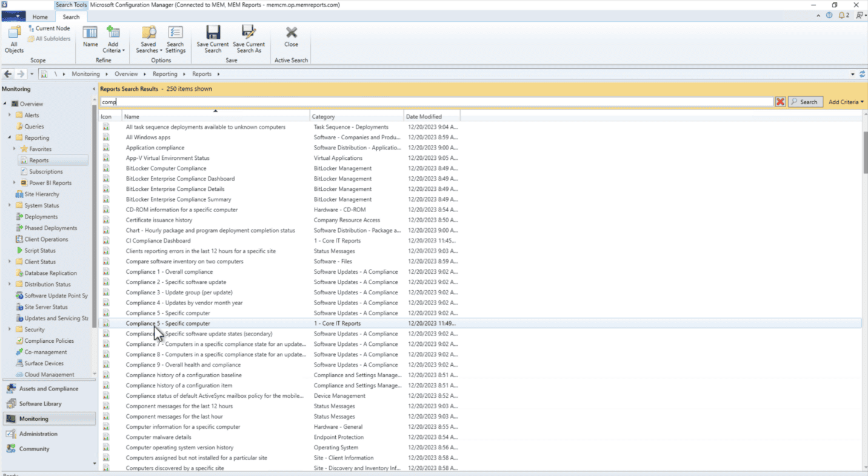Select All Windows apps report
868x476 pixels.
click(x=148, y=137)
